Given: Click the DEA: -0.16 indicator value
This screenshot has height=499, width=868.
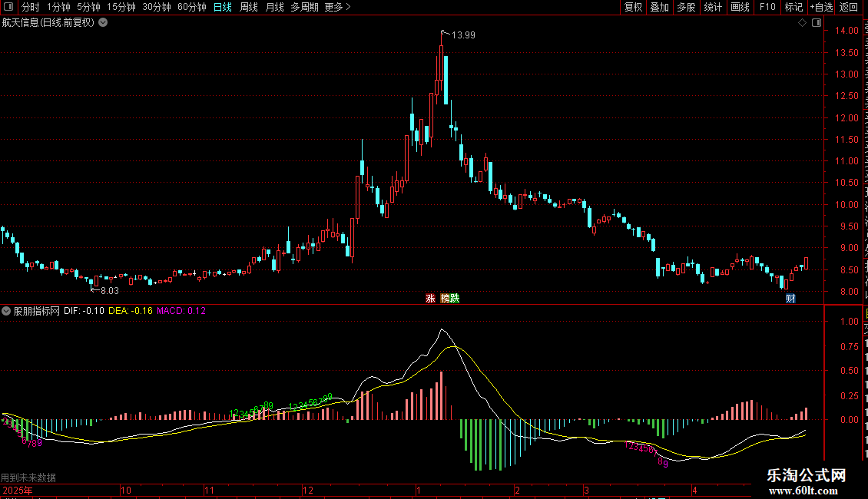Looking at the screenshot, I should [130, 311].
